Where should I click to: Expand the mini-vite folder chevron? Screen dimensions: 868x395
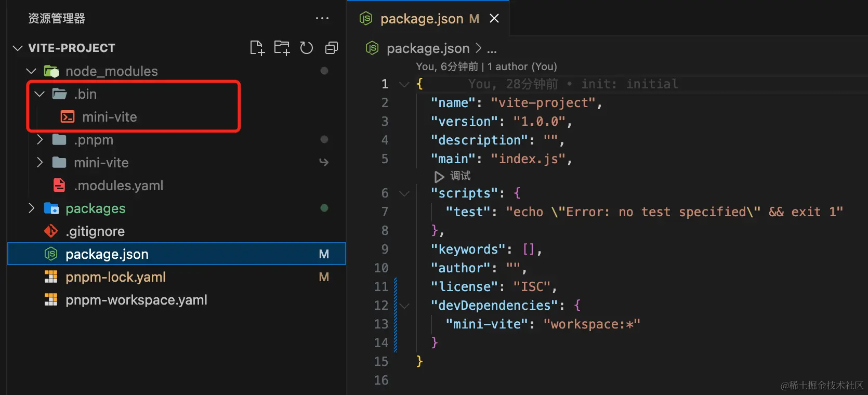coord(40,162)
